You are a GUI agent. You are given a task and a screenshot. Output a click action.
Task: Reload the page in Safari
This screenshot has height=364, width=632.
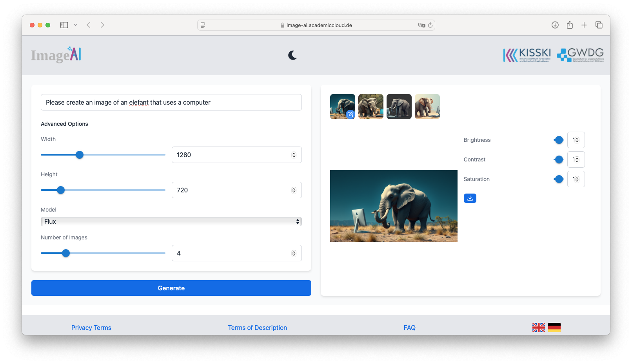point(430,25)
